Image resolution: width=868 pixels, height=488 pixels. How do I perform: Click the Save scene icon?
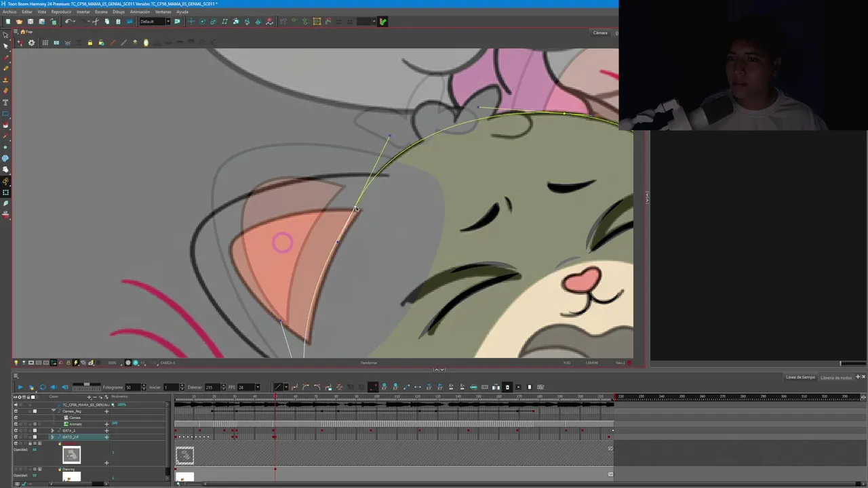tap(31, 22)
